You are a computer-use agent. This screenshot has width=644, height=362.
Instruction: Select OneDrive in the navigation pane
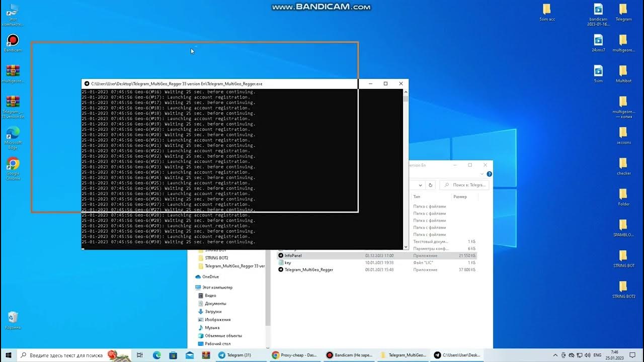(x=210, y=277)
